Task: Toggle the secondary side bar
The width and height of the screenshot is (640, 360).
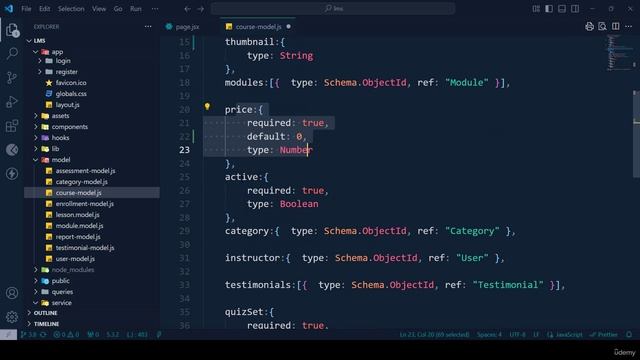Action: click(575, 9)
